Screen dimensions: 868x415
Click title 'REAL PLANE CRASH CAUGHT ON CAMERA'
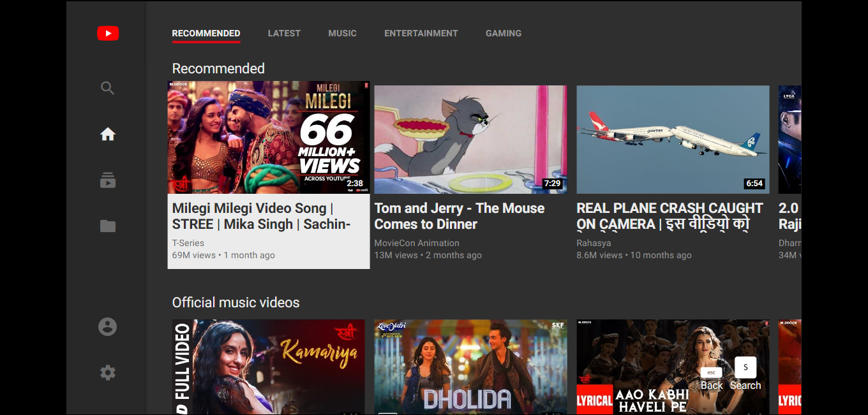670,216
